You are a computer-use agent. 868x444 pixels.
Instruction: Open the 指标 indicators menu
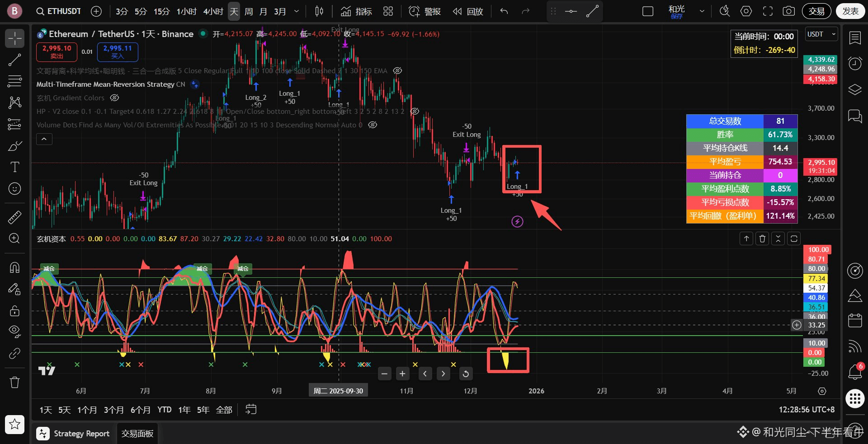point(356,11)
